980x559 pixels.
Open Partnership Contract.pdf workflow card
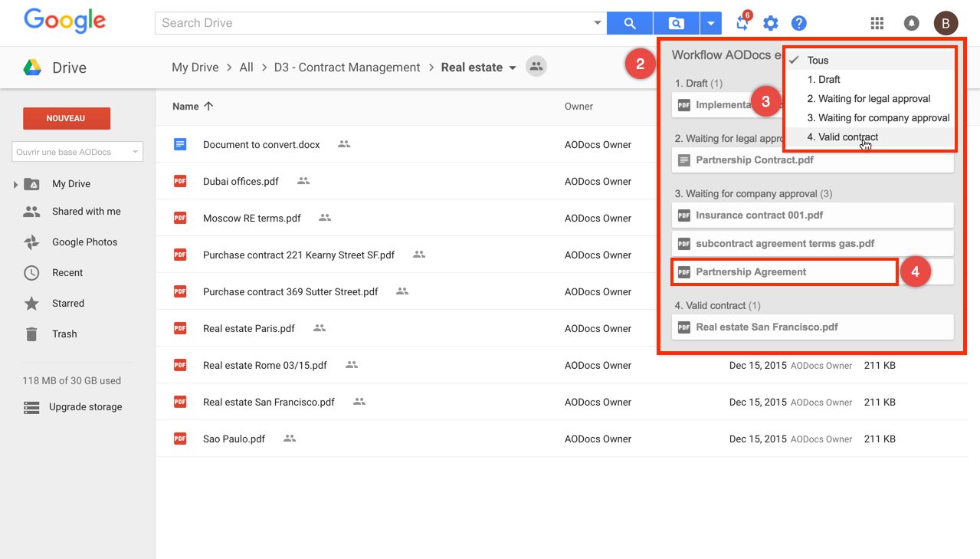(813, 160)
